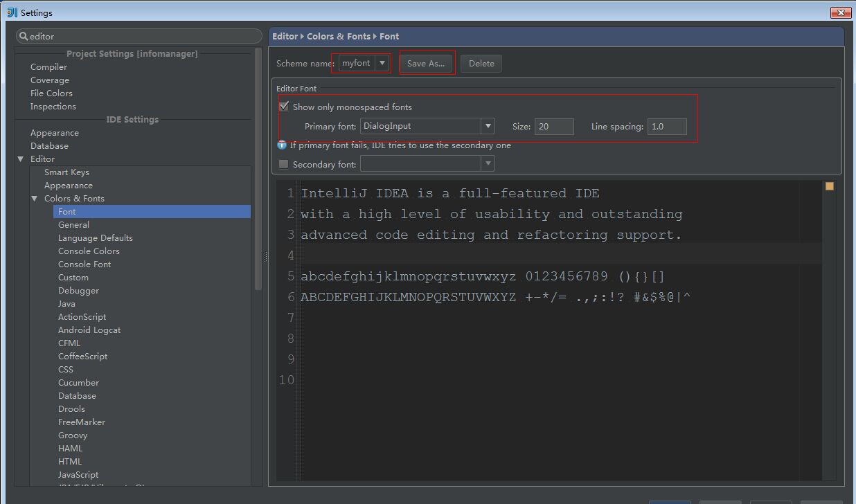The height and width of the screenshot is (504, 856).
Task: Click the IntelliJ logo in the title bar
Action: (x=12, y=12)
